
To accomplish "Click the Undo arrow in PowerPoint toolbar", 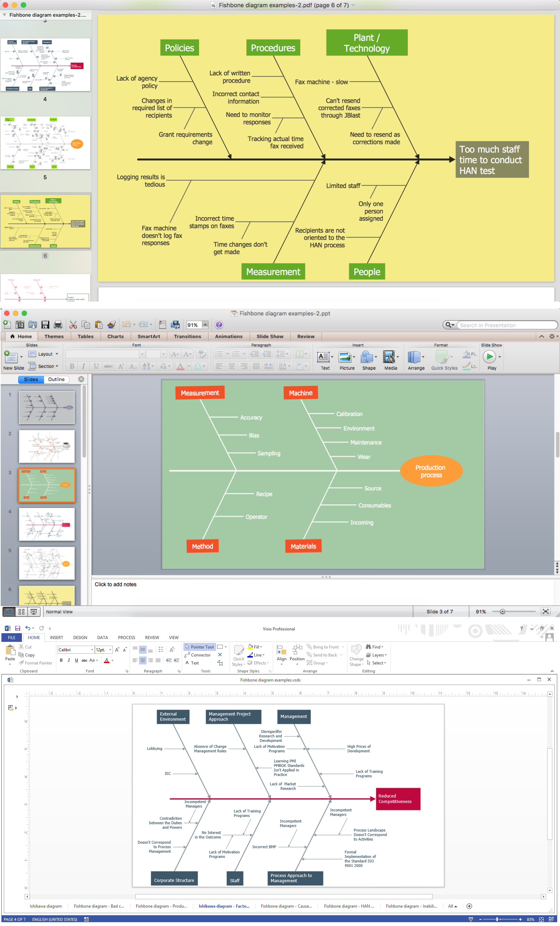I will [127, 325].
